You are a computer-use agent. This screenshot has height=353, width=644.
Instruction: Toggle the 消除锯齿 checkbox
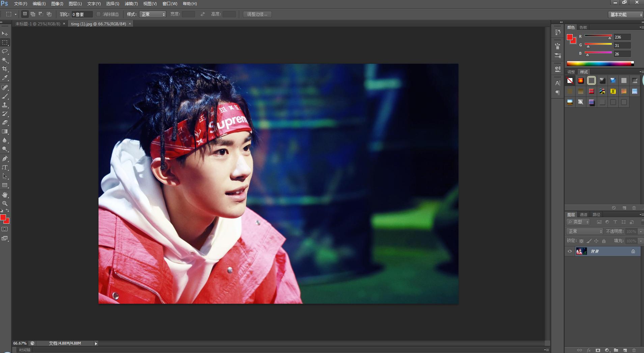pos(99,14)
